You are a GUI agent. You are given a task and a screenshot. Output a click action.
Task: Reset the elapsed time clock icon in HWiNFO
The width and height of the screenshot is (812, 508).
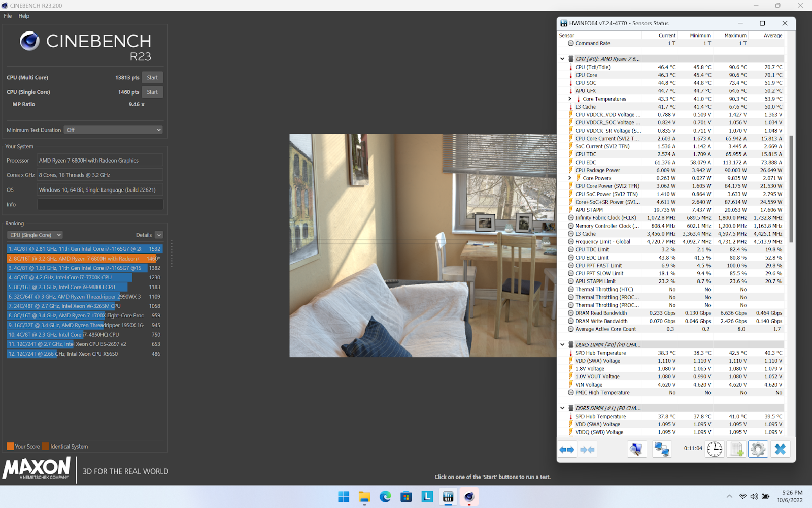point(715,450)
